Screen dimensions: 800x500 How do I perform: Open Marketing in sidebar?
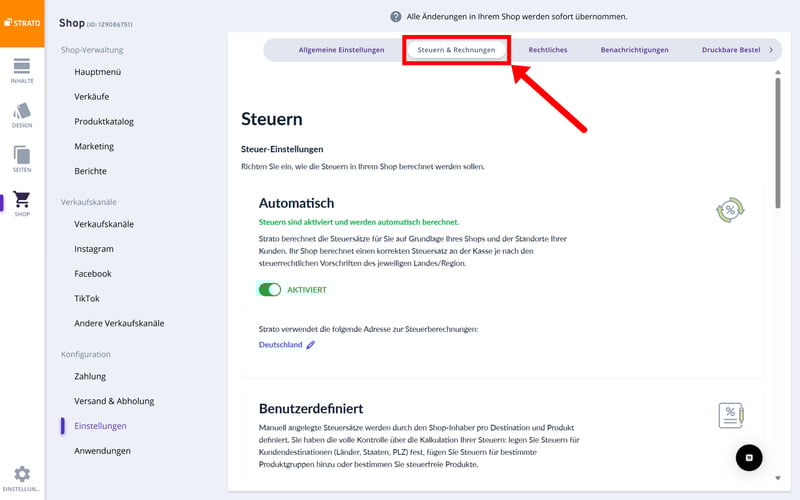pos(94,146)
